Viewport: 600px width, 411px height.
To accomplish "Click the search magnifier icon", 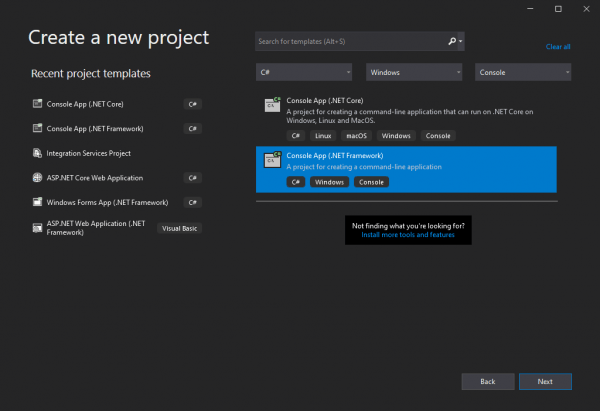I will click(x=452, y=42).
